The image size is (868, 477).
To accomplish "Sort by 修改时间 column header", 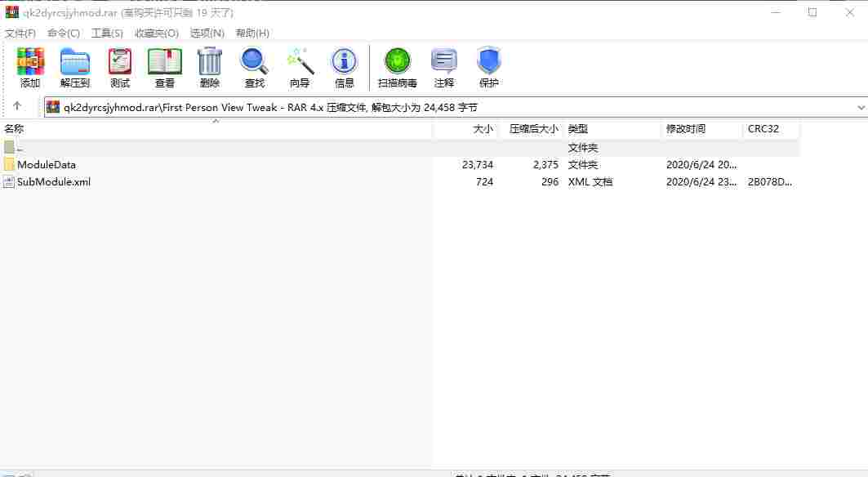I will tap(701, 129).
